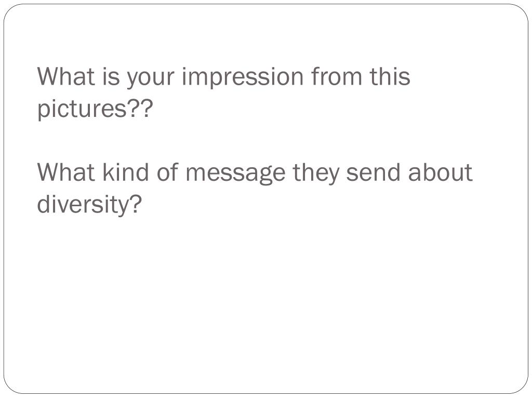Click "What" beginning the second question
This screenshot has width=532, height=399.
coord(66,172)
